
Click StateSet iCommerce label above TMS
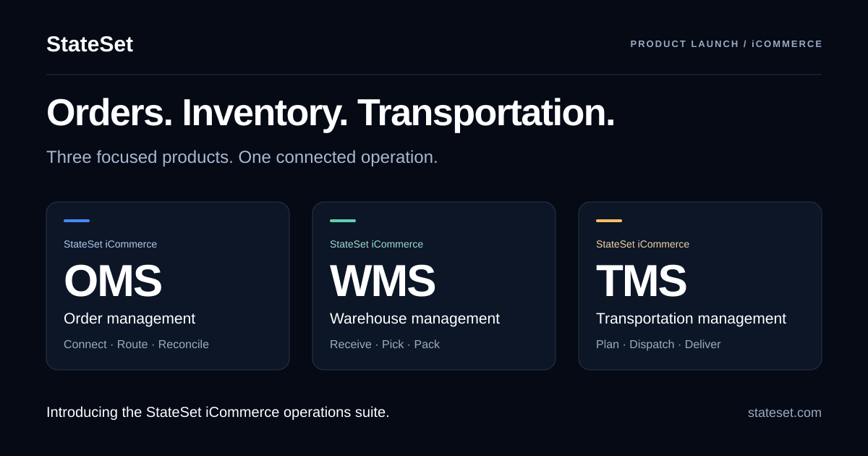tap(642, 244)
